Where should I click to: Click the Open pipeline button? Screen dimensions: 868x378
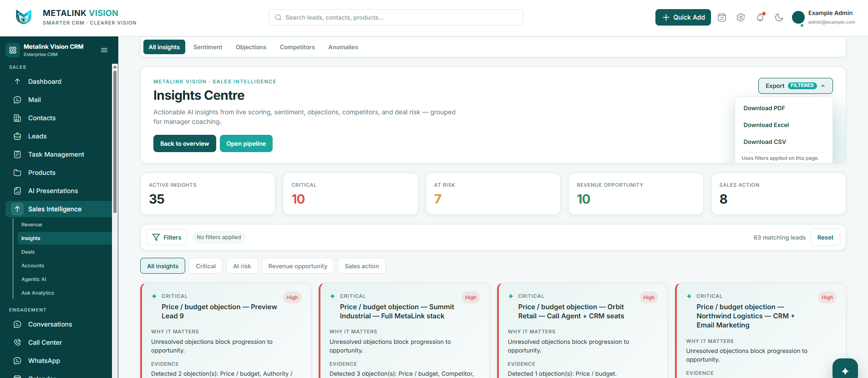(x=246, y=143)
